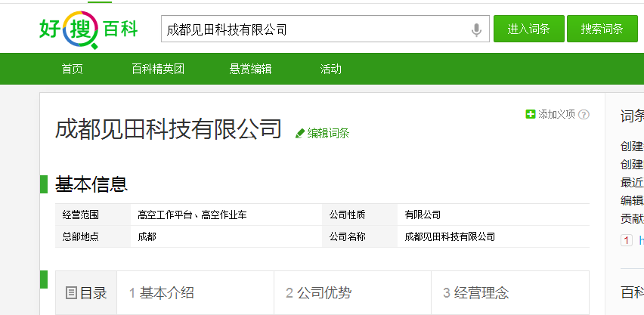This screenshot has width=644, height=315.
Task: Click the 总部地点 label cell
Action: tap(93, 236)
